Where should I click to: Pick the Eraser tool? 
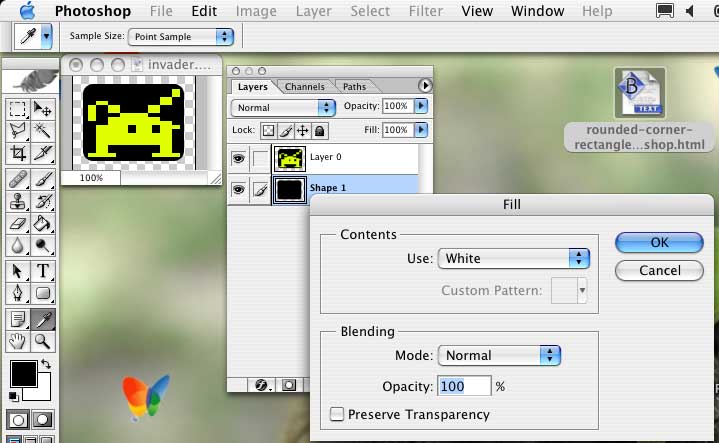pos(18,224)
